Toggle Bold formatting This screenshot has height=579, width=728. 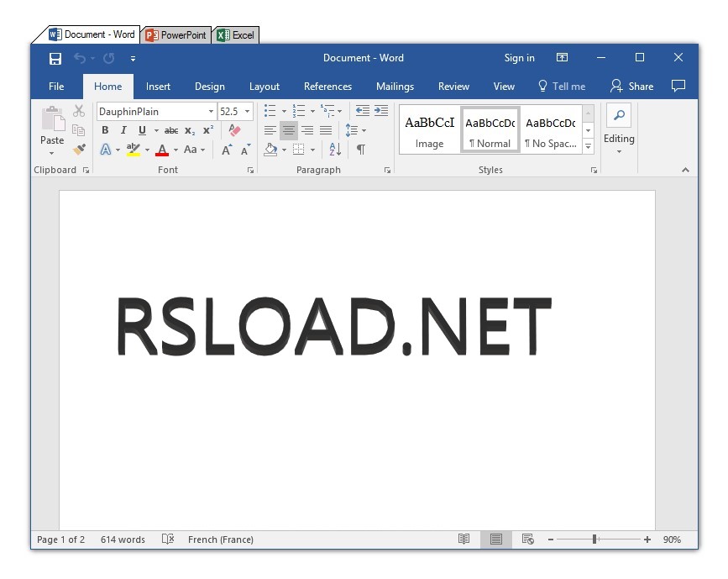coord(106,130)
